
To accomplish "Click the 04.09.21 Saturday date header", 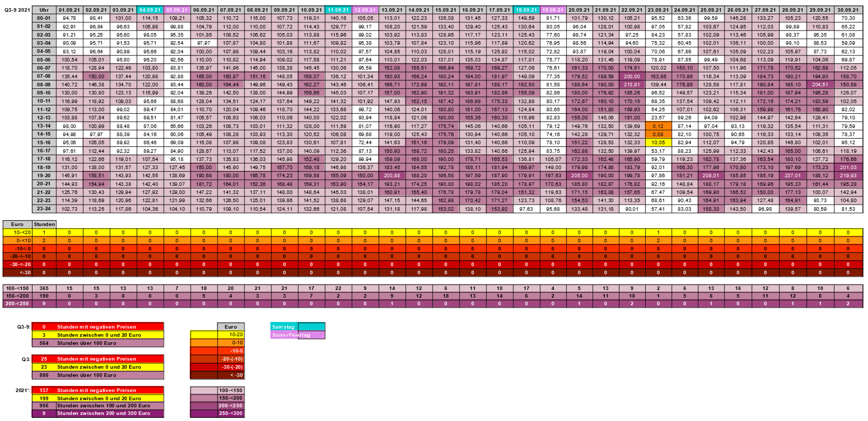I will point(150,10).
